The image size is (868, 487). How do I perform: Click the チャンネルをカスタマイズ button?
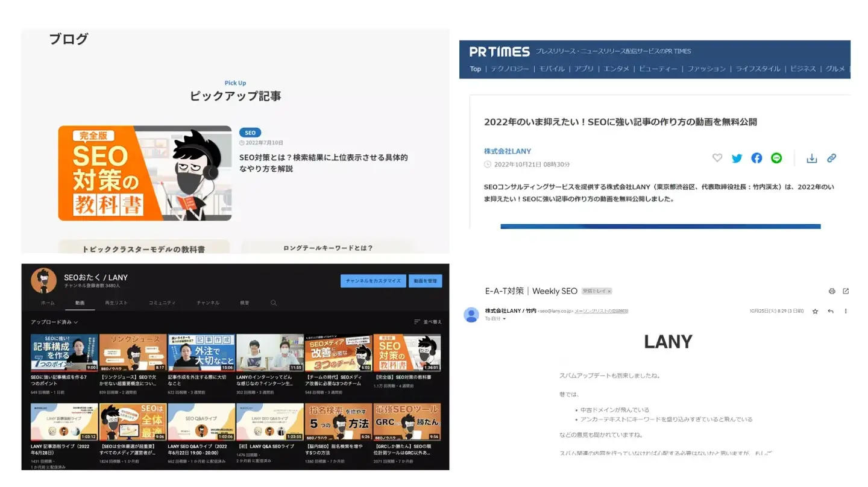373,281
